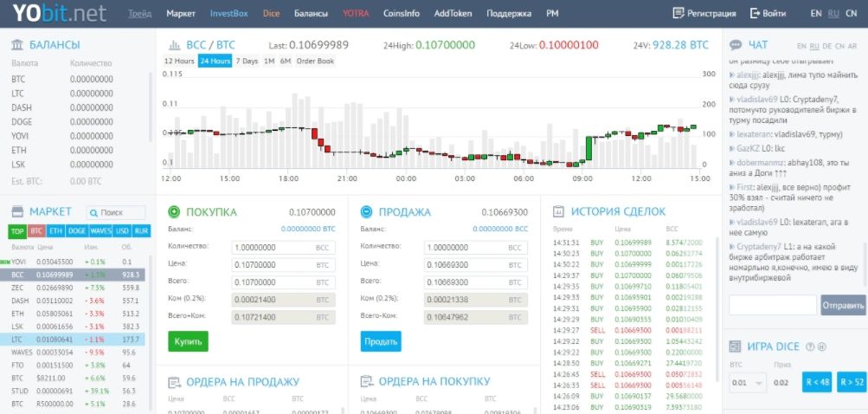The image size is (868, 414).
Task: Click the blue minus icon beside ПРОДАЖА
Action: click(366, 211)
